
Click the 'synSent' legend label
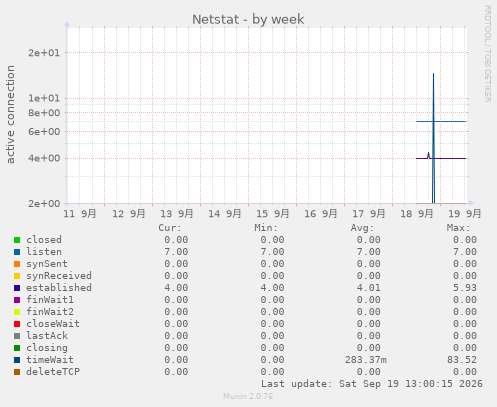[x=47, y=264]
